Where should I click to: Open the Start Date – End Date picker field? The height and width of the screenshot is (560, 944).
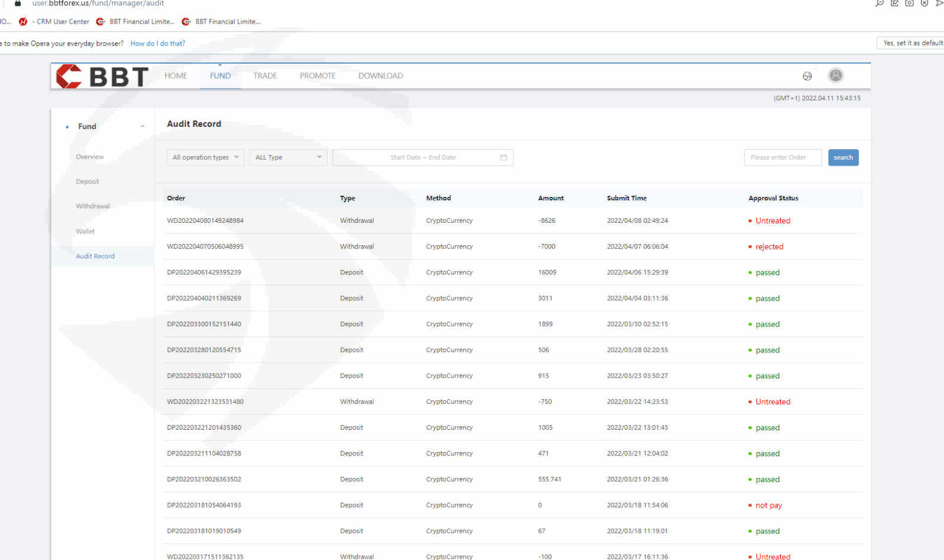pyautogui.click(x=422, y=157)
